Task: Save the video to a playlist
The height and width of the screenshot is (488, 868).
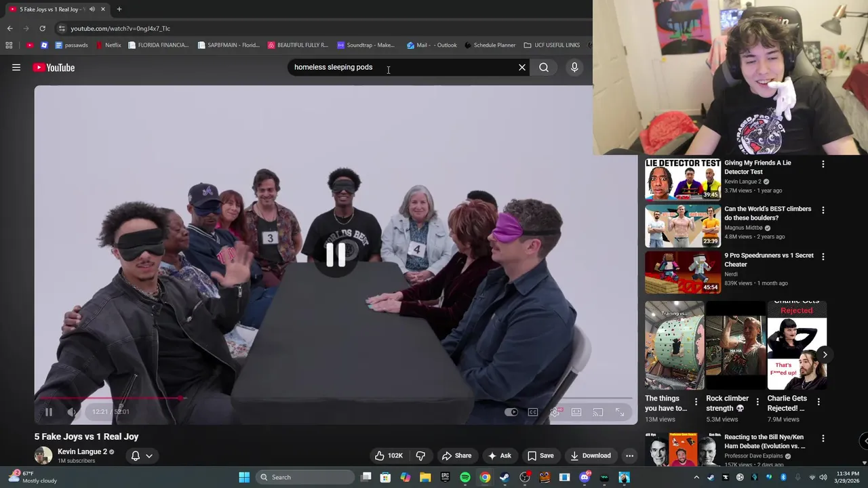Action: [x=540, y=455]
